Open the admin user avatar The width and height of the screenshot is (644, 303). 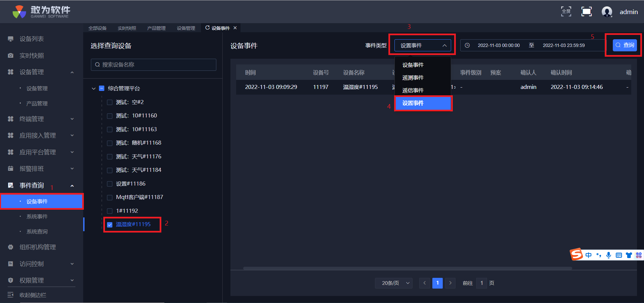click(607, 12)
